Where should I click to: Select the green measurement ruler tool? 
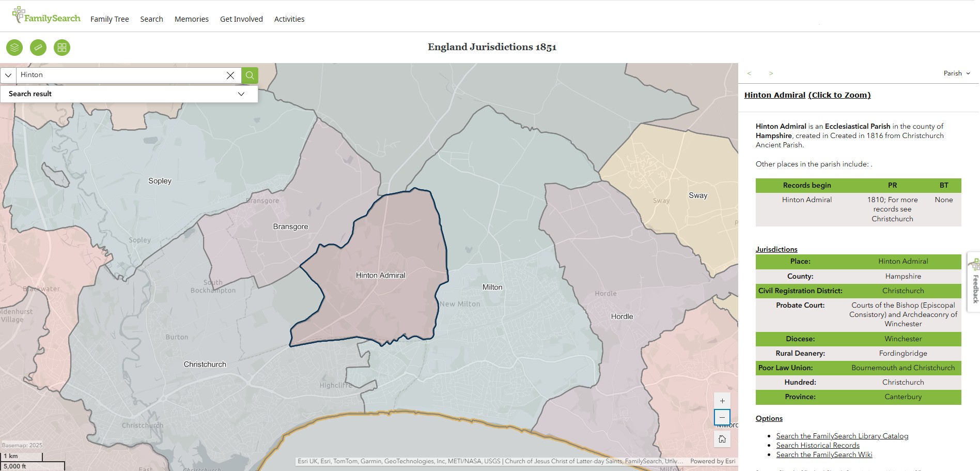pos(38,48)
